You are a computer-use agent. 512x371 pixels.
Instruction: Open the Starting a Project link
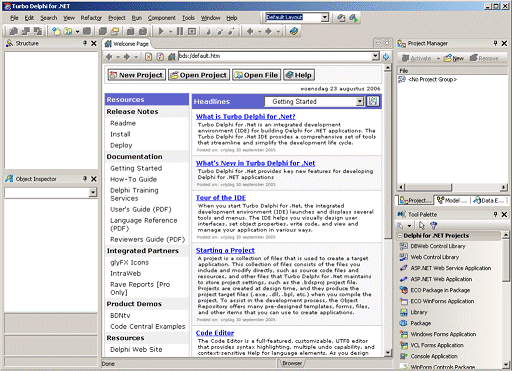click(225, 250)
